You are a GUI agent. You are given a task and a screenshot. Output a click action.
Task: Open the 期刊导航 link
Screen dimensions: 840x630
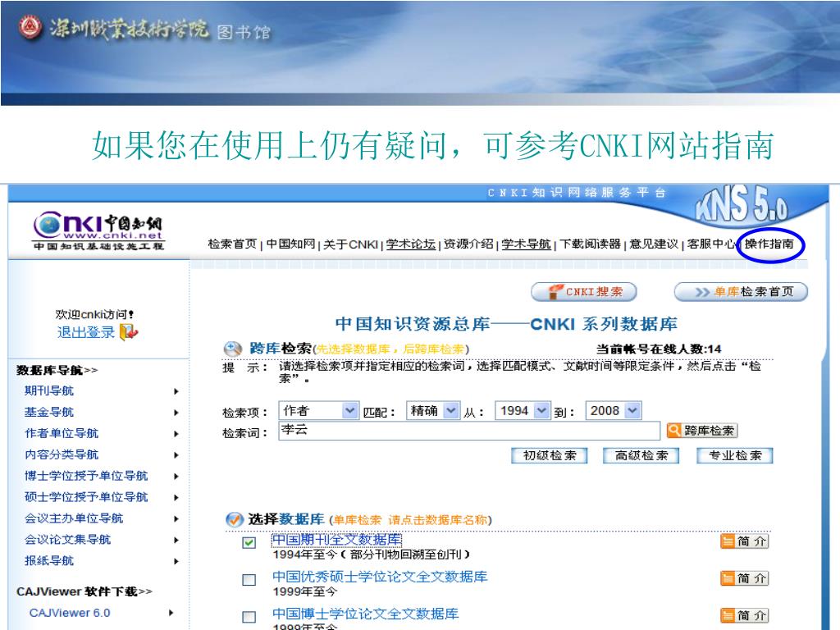[48, 391]
